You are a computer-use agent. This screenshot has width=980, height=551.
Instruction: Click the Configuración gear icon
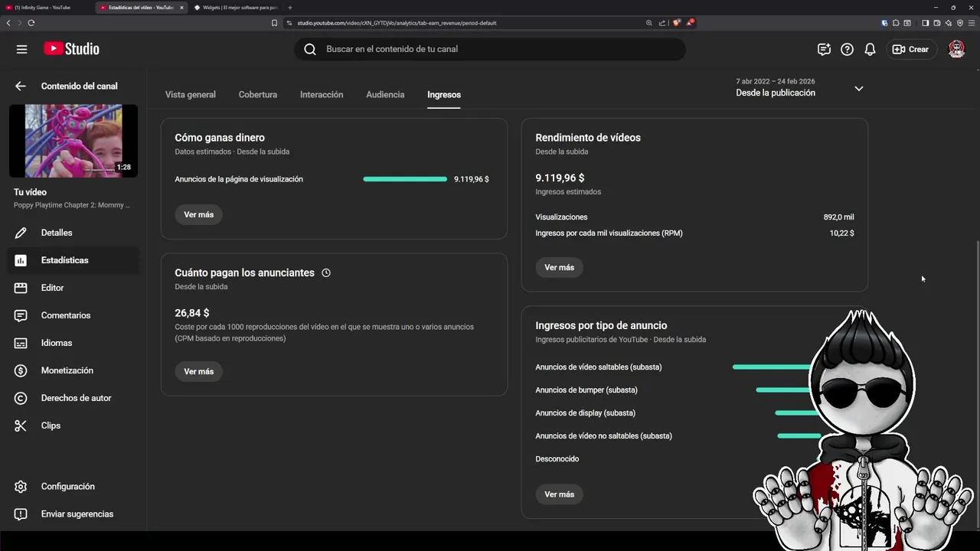(x=21, y=487)
